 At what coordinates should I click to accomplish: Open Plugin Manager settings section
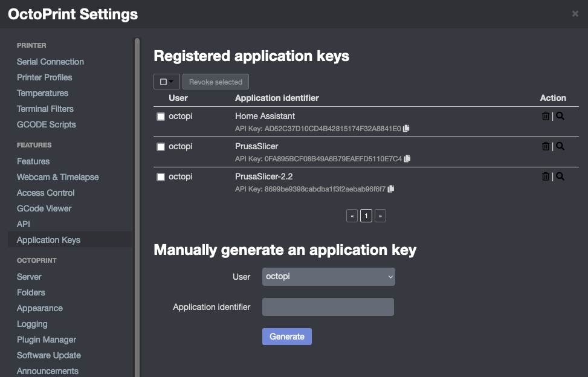pyautogui.click(x=47, y=340)
